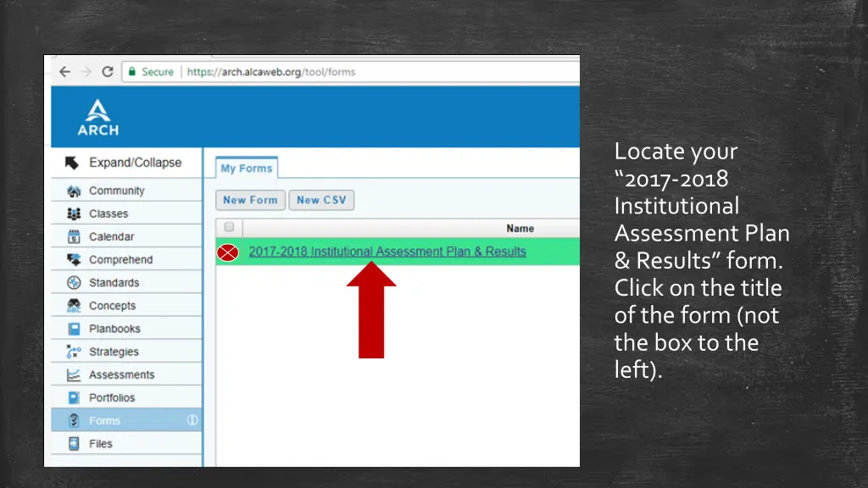The image size is (868, 488).
Task: Open the My Forms tab
Action: [247, 169]
